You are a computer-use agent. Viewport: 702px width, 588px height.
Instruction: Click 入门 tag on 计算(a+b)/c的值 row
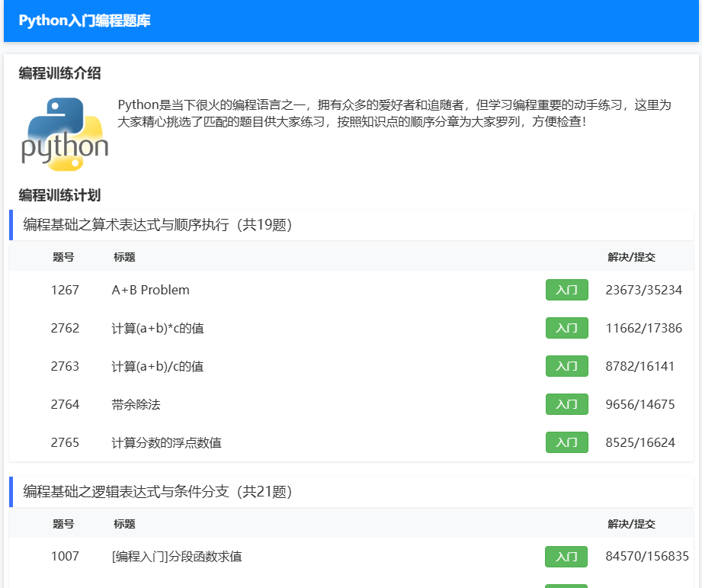567,366
